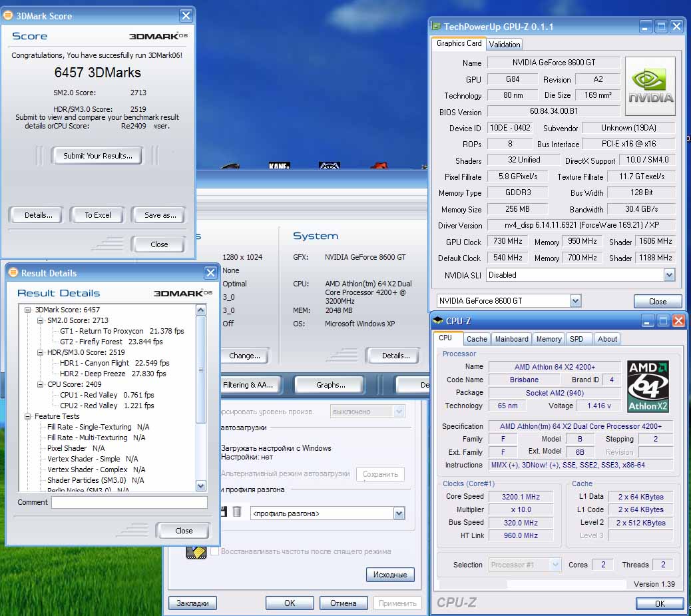691x616 pixels.
Task: Click the OK button in CPU-Z
Action: click(660, 603)
